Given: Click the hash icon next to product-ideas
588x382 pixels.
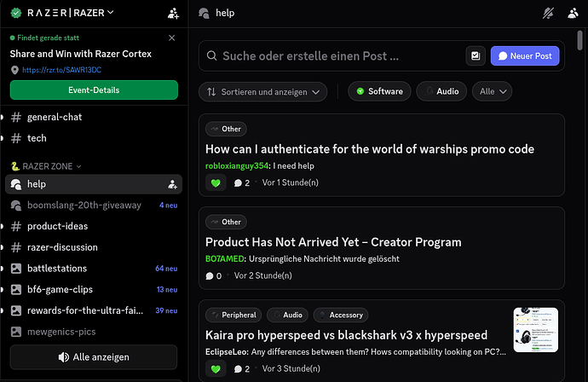Looking at the screenshot, I should point(16,226).
